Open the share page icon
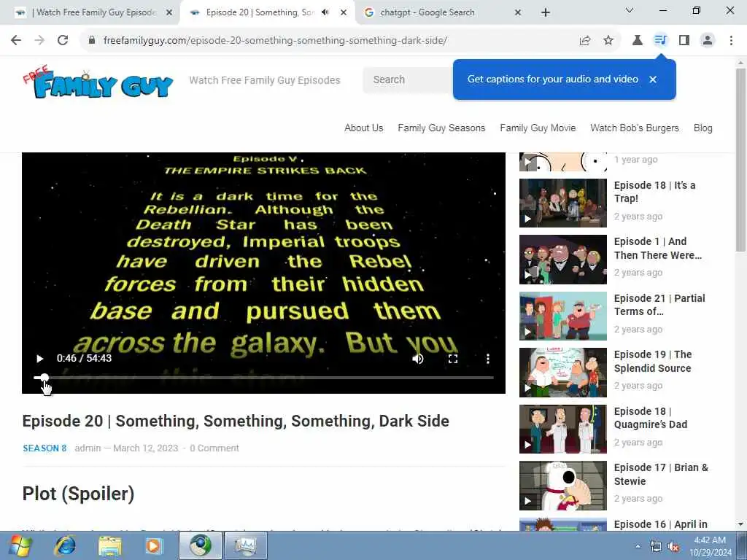747x560 pixels. [x=585, y=41]
